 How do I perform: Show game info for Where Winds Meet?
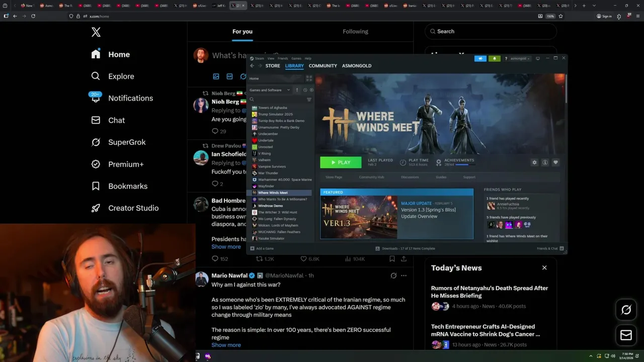coord(545,162)
